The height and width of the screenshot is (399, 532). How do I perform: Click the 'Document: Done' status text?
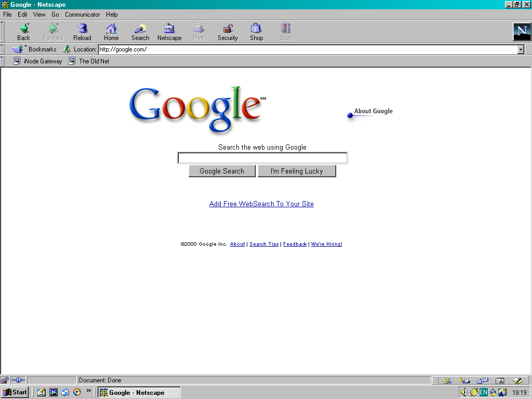point(100,380)
